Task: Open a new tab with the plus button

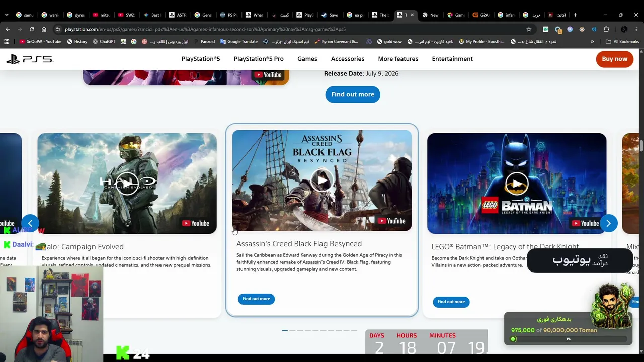Action: [x=575, y=15]
